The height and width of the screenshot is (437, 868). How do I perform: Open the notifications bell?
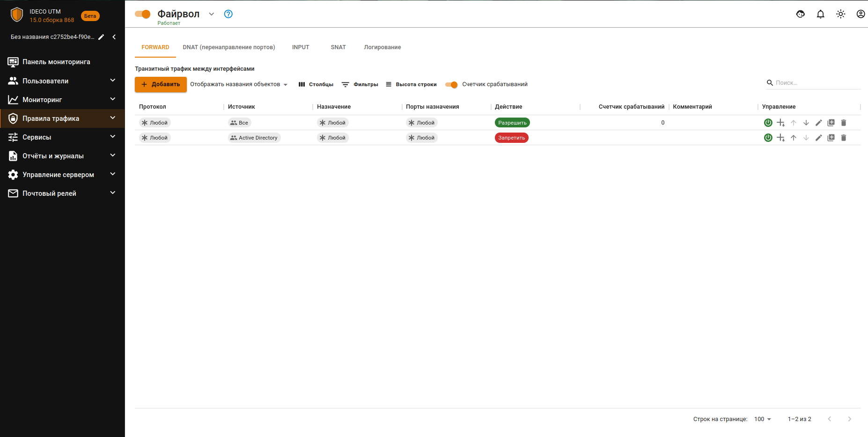820,14
